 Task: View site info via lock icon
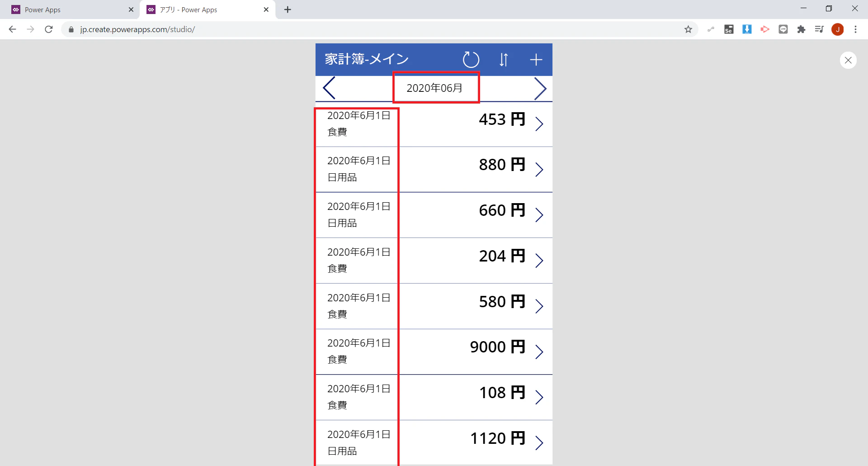(71, 29)
